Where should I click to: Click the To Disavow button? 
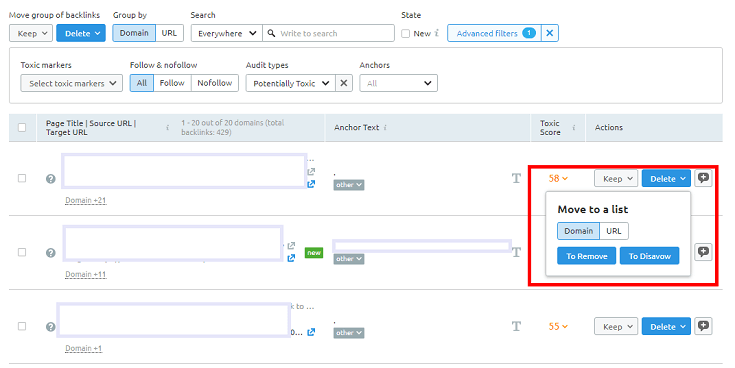coord(649,256)
